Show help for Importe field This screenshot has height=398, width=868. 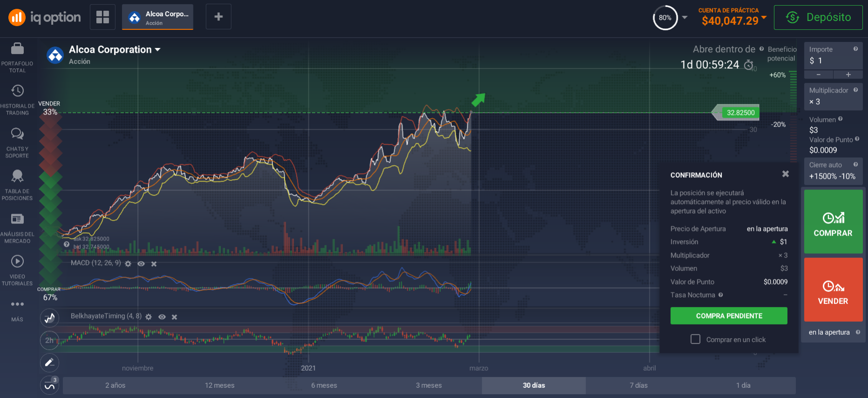(x=855, y=49)
